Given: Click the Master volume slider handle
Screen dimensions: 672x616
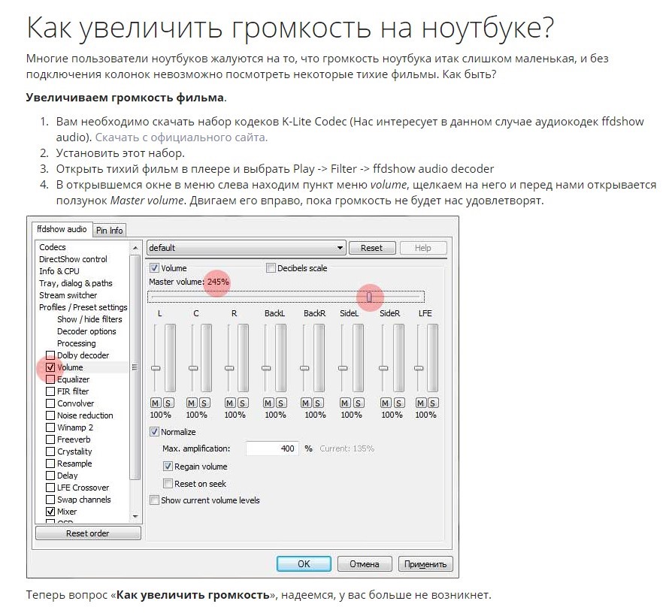Looking at the screenshot, I should point(368,297).
